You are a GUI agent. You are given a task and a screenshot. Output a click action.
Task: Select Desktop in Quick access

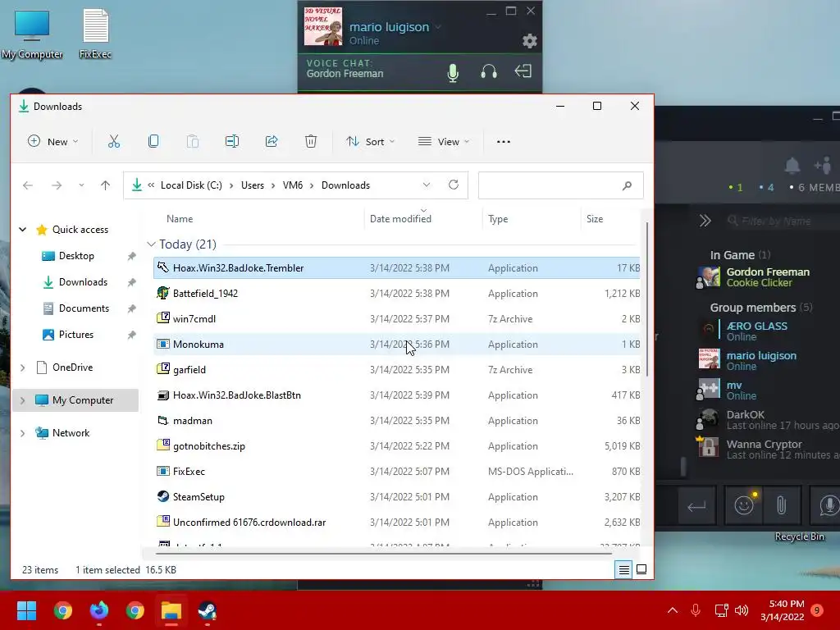(x=76, y=256)
